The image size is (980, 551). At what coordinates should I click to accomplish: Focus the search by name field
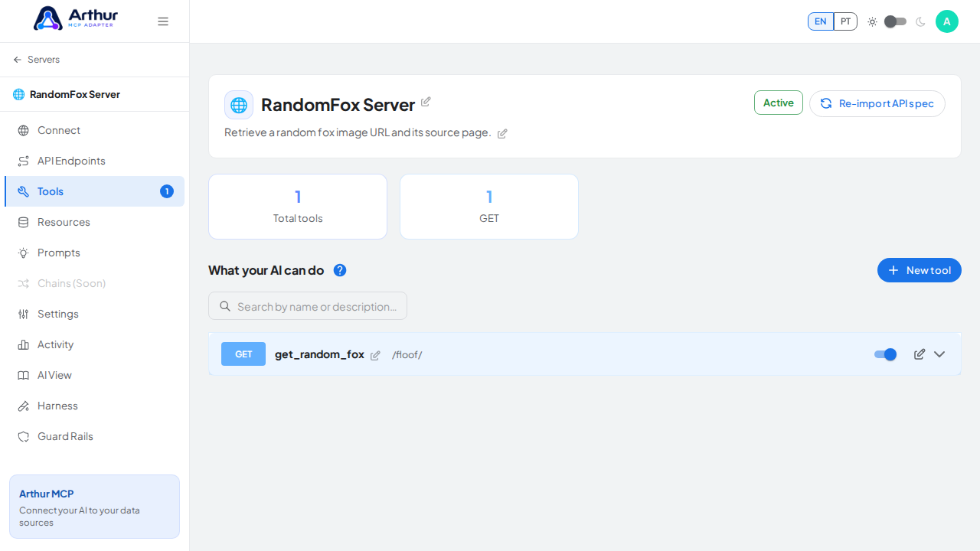[x=308, y=306]
